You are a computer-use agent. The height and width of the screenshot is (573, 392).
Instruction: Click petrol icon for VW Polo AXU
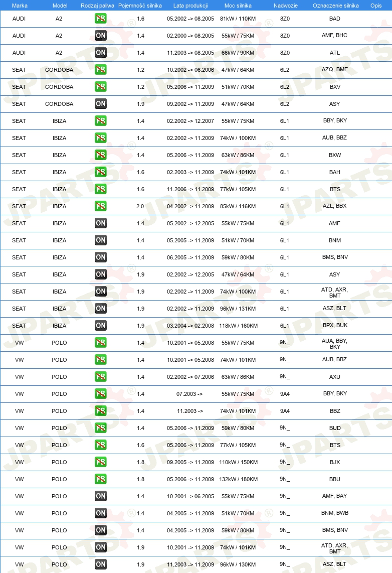coord(100,377)
